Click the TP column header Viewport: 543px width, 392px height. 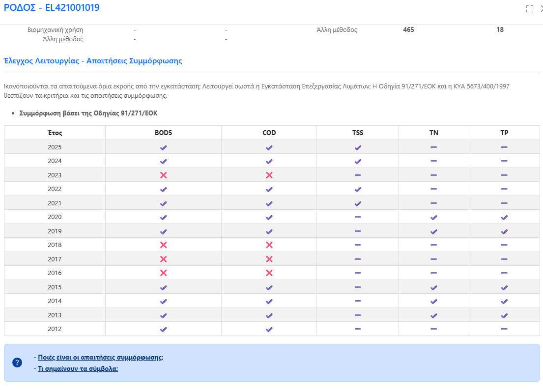click(x=504, y=133)
